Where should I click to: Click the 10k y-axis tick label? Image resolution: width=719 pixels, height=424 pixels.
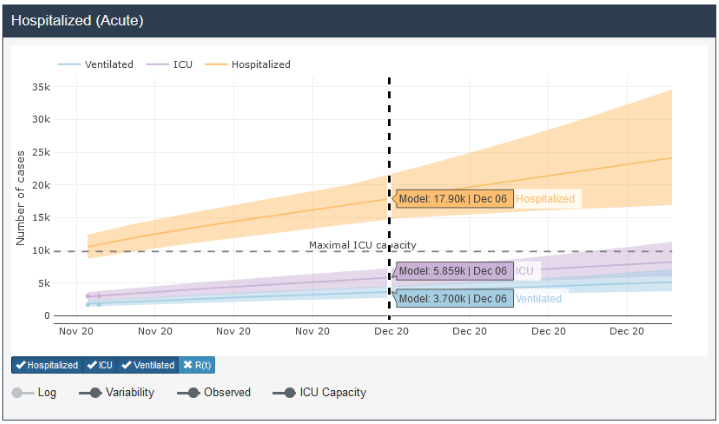click(x=41, y=251)
